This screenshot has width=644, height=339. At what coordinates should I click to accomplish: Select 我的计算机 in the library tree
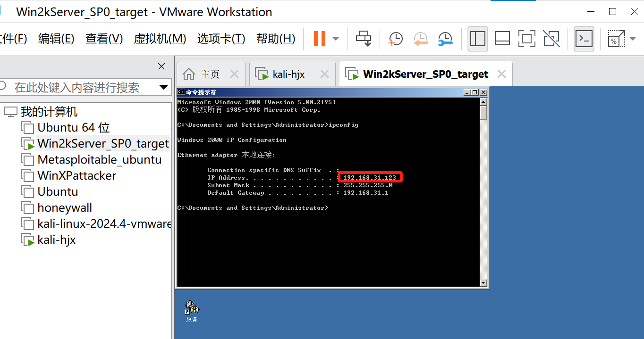(x=49, y=112)
